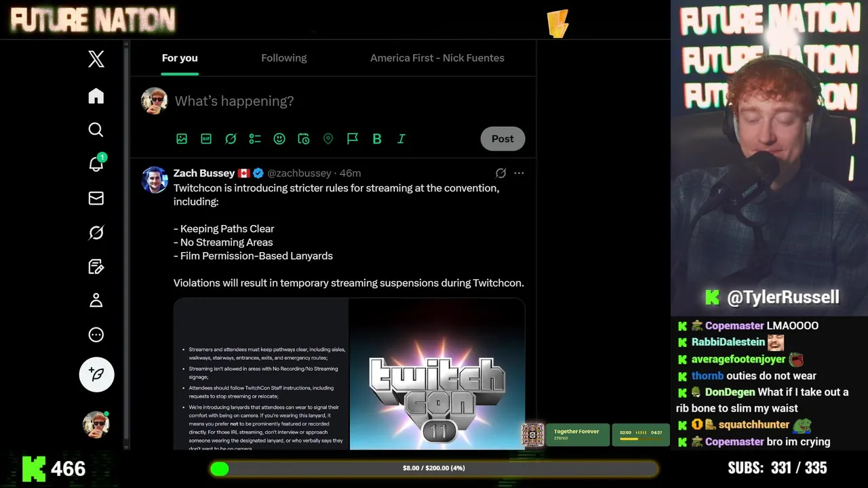Image resolution: width=868 pixels, height=488 pixels.
Task: Schedule post icon in composer
Action: 304,139
